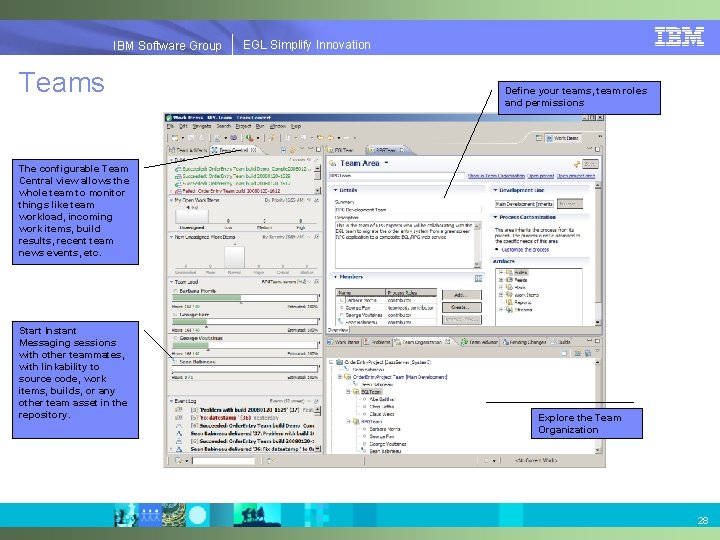Click the Unassigned bar in My Open Work Items
This screenshot has width=720, height=540.
point(192,217)
